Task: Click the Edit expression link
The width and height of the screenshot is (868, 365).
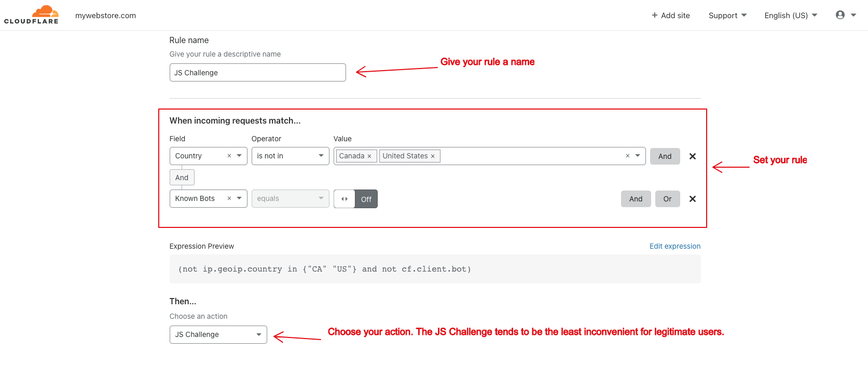Action: click(675, 246)
